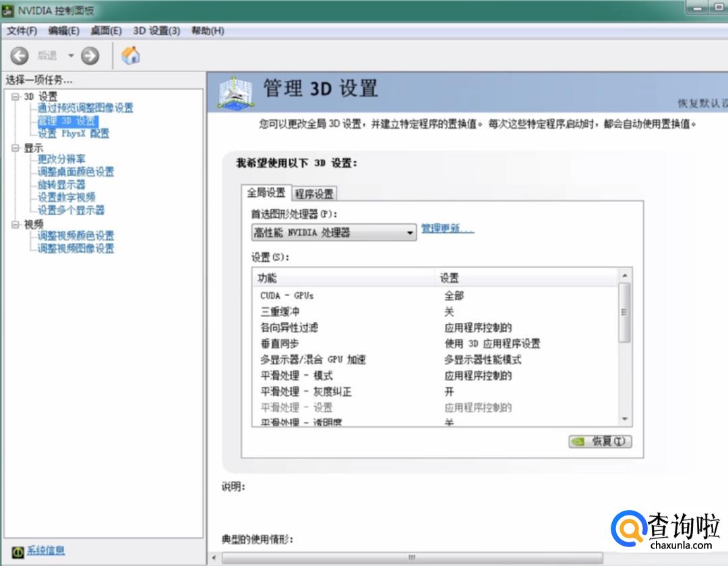Switch to the 全局设置 tab
Screen dimensions: 728x566
[x=266, y=193]
